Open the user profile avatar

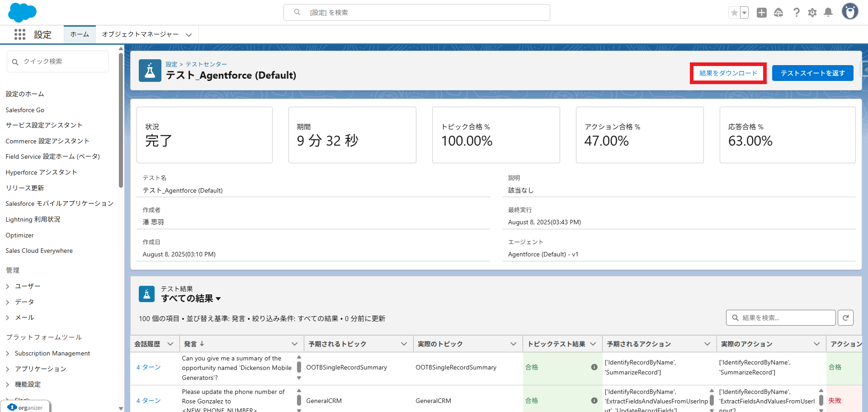tap(850, 12)
